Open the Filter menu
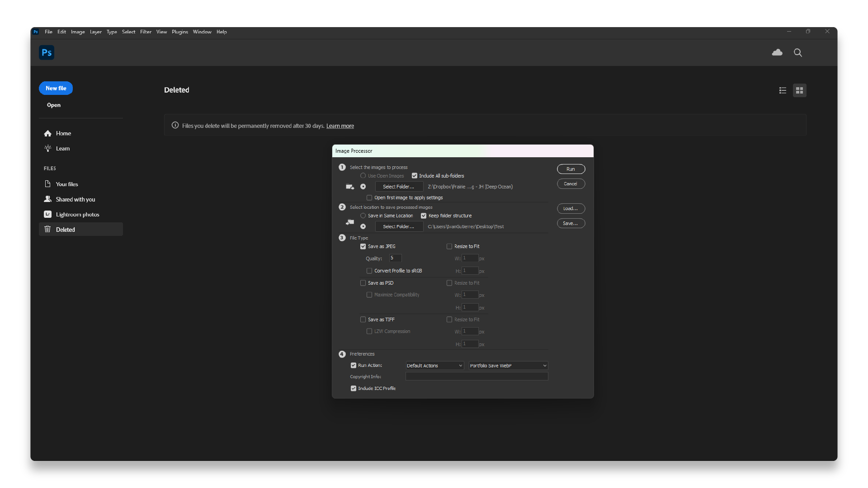This screenshot has height=488, width=868. [146, 32]
